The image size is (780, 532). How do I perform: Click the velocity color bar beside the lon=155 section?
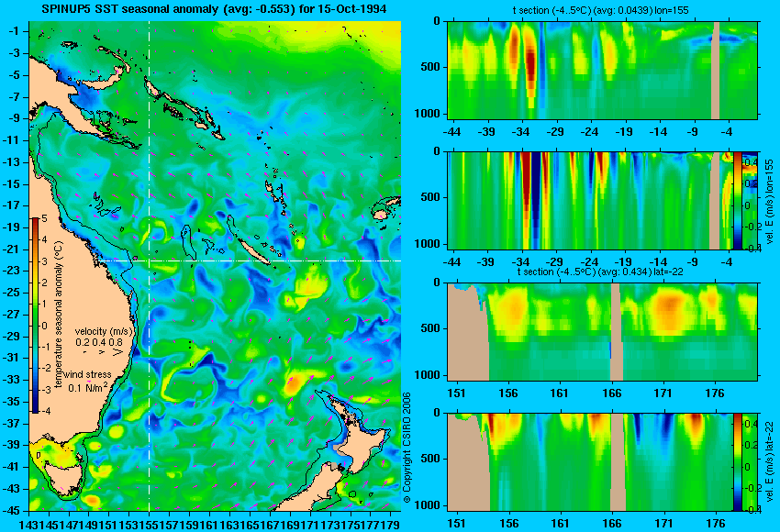[737, 200]
